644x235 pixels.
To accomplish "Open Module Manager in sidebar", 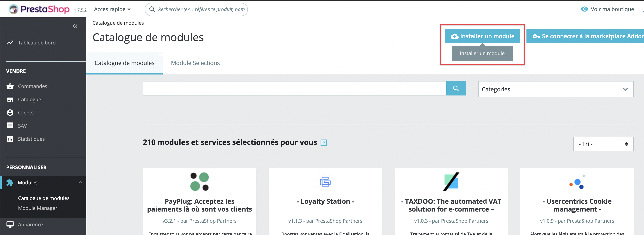I will pyautogui.click(x=37, y=208).
